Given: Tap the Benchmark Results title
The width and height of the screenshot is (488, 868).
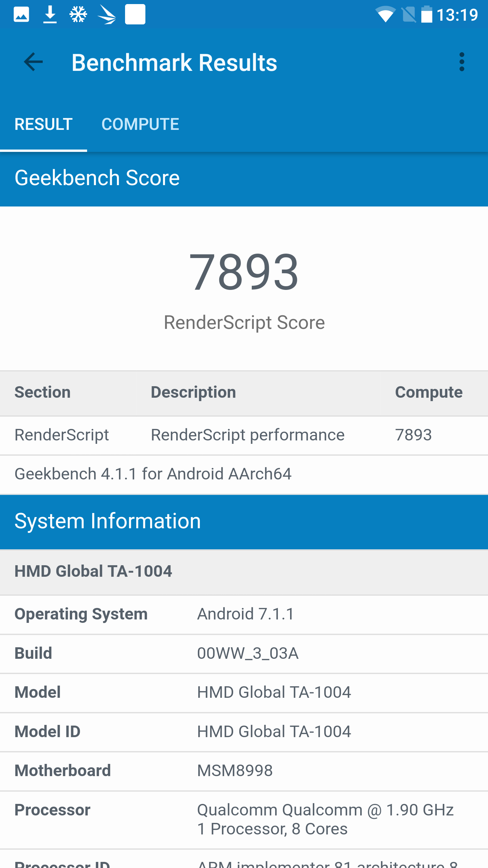Looking at the screenshot, I should click(x=175, y=63).
